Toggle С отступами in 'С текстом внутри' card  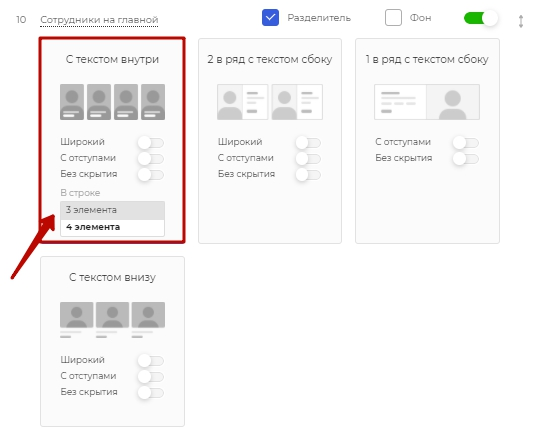151,158
